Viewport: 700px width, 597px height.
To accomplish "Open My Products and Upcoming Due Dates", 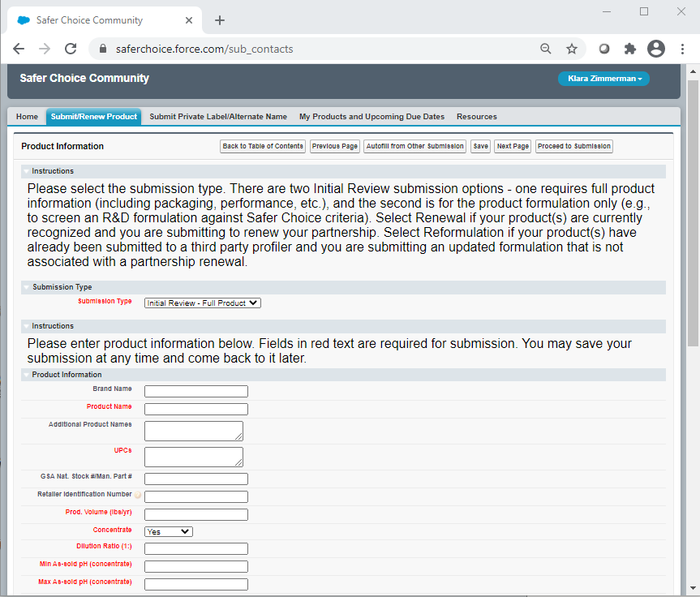I will 371,117.
